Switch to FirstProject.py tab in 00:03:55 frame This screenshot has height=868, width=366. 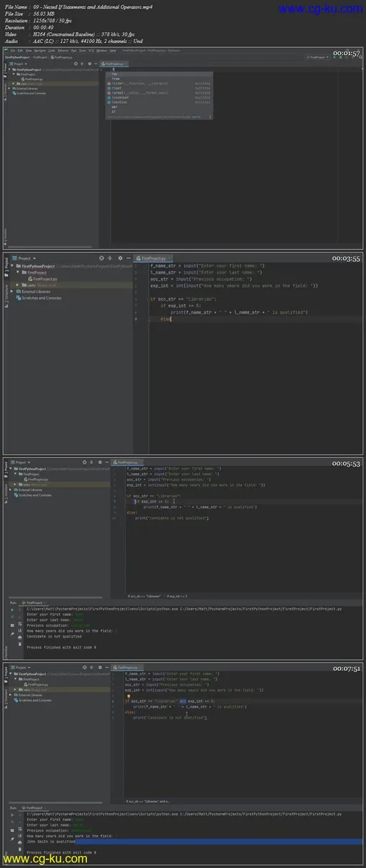tap(153, 258)
